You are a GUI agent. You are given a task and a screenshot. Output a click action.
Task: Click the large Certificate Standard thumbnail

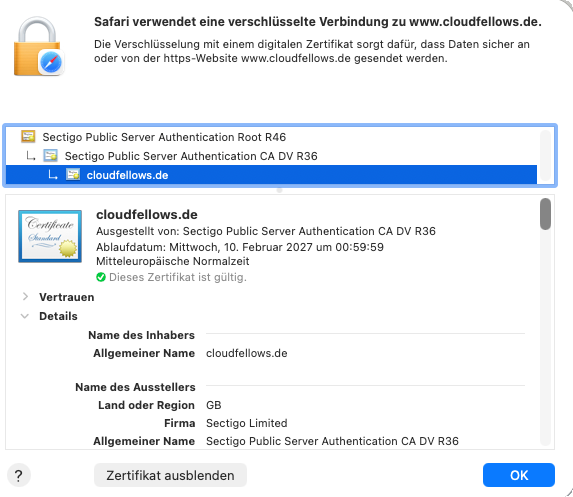50,236
